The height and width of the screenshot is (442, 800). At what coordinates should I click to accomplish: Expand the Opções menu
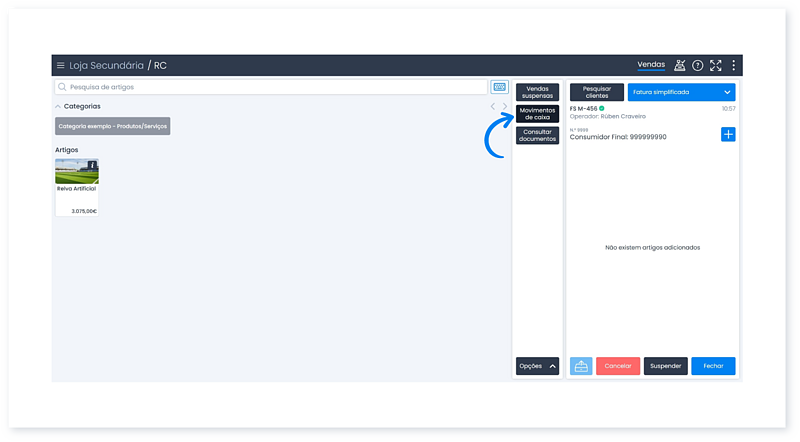[537, 366]
